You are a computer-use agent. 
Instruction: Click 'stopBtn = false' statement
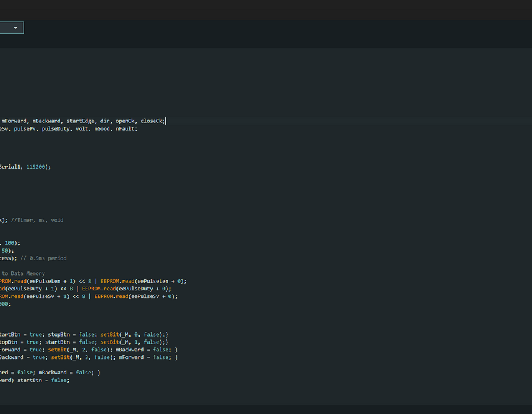point(71,335)
